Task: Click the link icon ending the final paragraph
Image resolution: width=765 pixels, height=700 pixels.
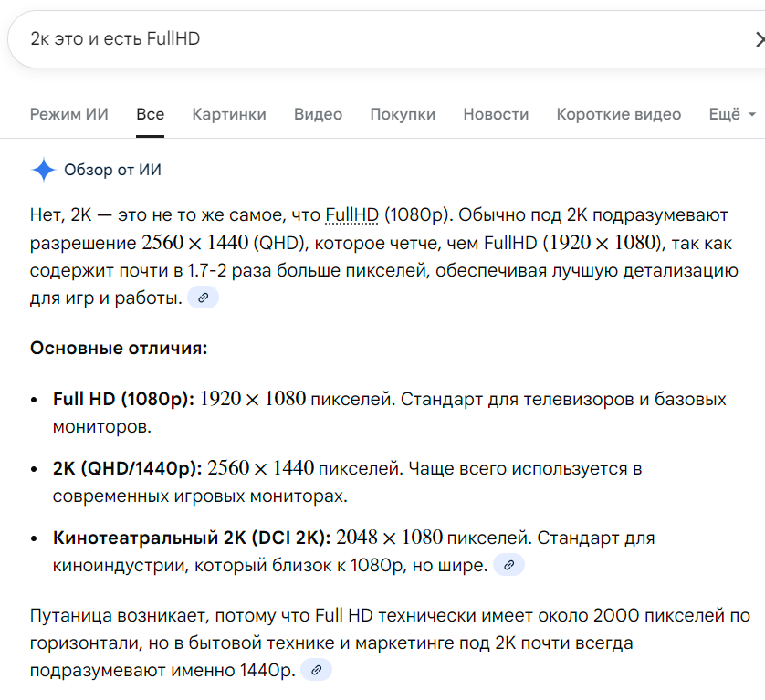Action: 316,669
